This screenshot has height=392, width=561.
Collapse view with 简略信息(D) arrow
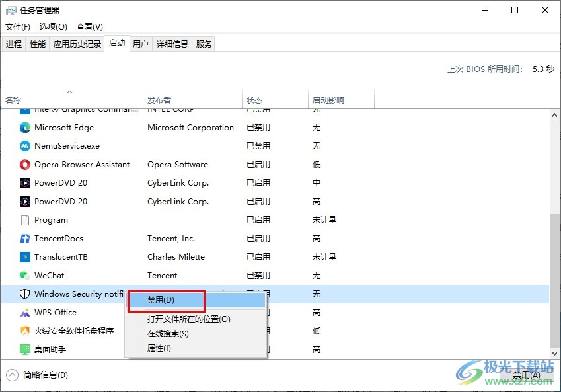[12, 375]
